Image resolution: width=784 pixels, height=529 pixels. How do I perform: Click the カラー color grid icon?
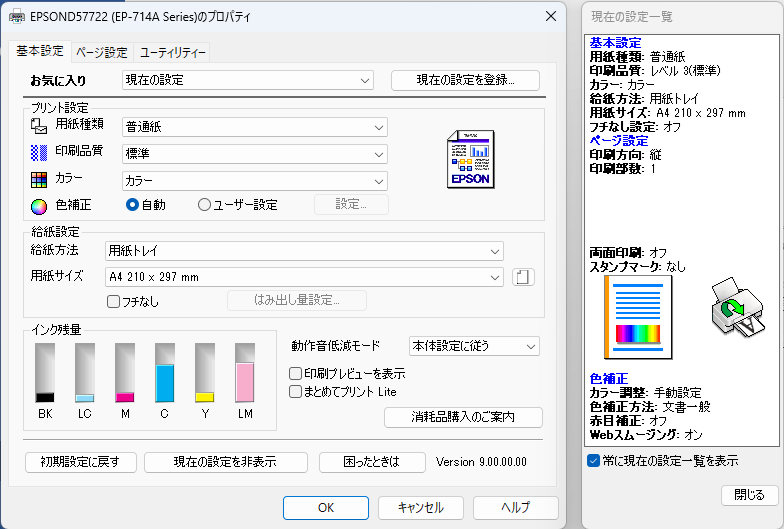point(39,180)
